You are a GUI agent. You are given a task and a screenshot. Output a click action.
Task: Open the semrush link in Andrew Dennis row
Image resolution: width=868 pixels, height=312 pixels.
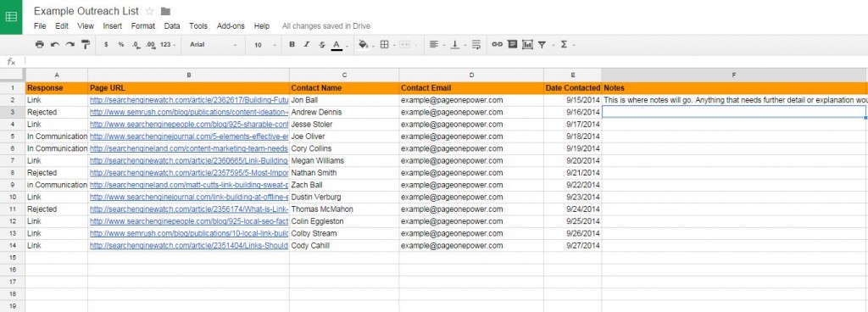[189, 112]
